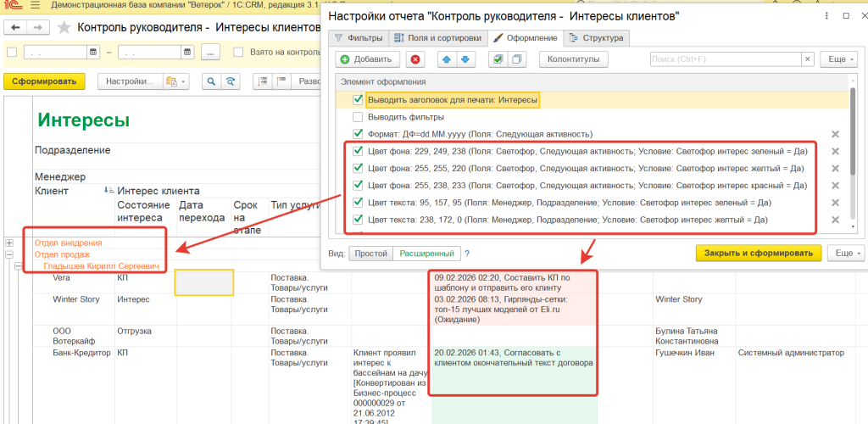Switch to the 'Фильтры' tab
868x424 pixels.
358,38
